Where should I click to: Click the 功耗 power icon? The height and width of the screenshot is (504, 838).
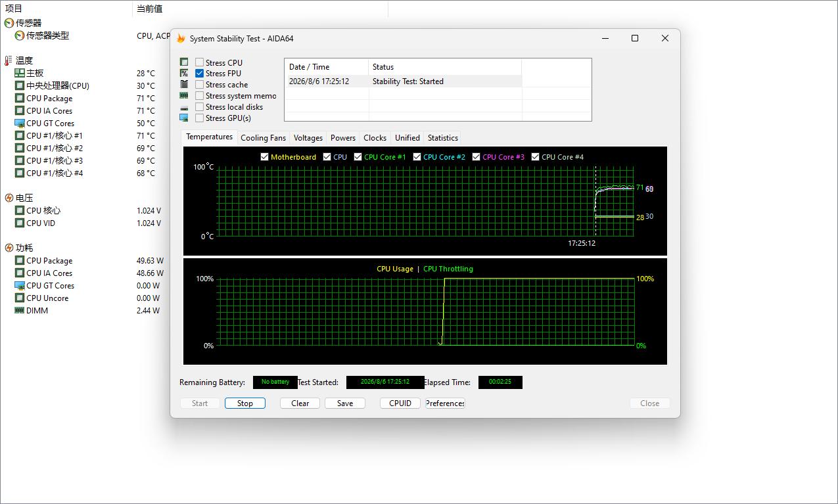[x=9, y=248]
